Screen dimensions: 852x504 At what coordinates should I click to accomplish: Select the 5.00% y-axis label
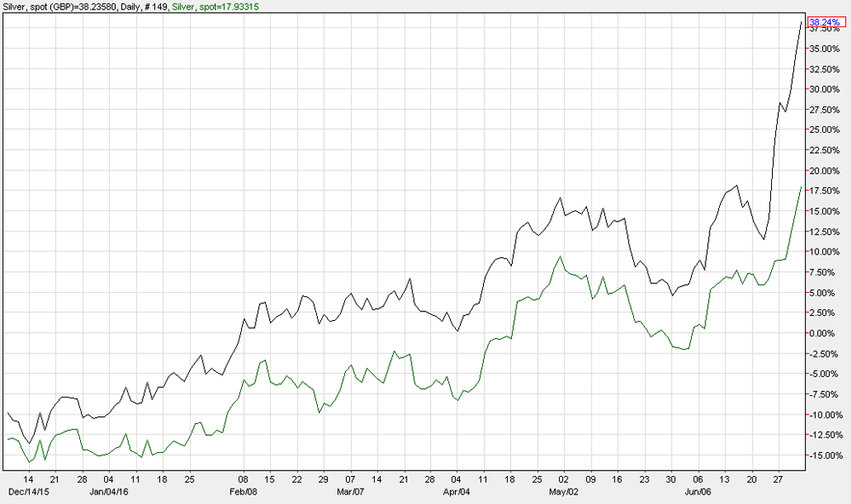[824, 293]
